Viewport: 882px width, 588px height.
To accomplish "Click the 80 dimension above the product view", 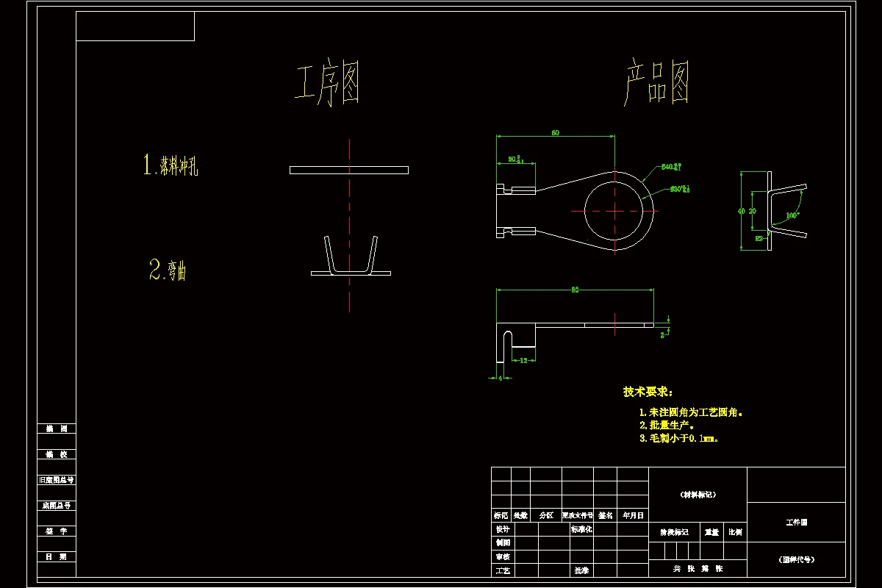I will pos(556,133).
